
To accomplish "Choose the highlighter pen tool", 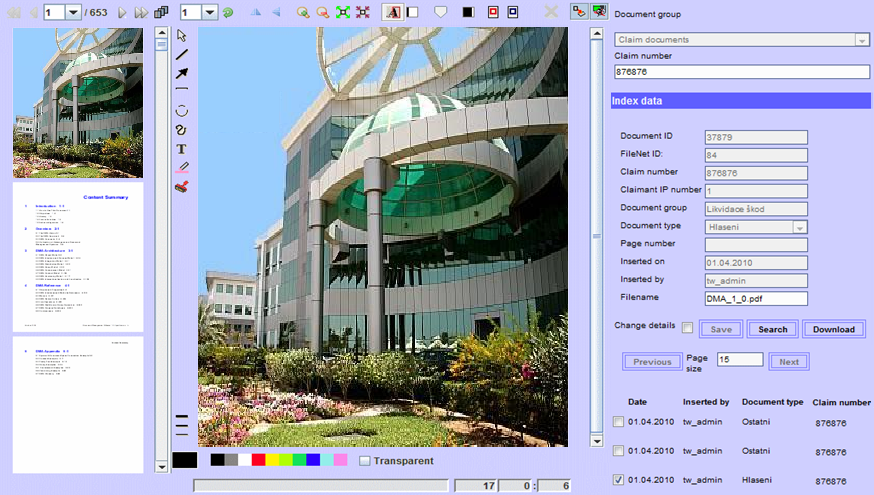I will (182, 167).
